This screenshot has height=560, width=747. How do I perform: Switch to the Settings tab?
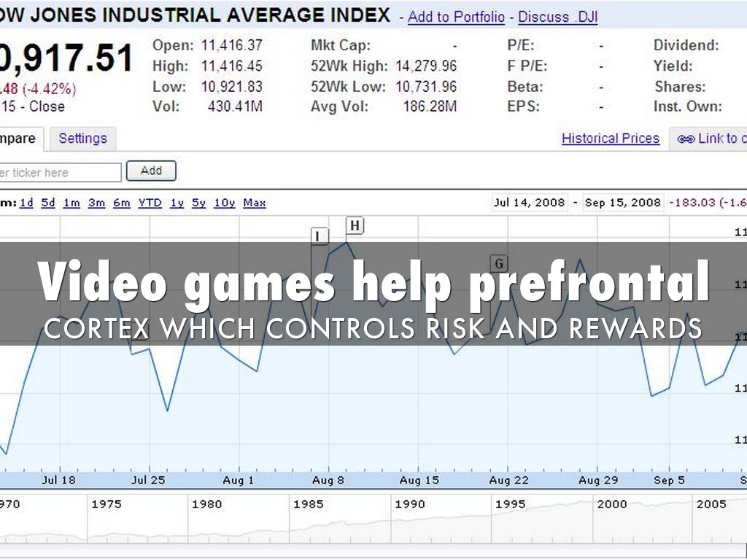82,139
